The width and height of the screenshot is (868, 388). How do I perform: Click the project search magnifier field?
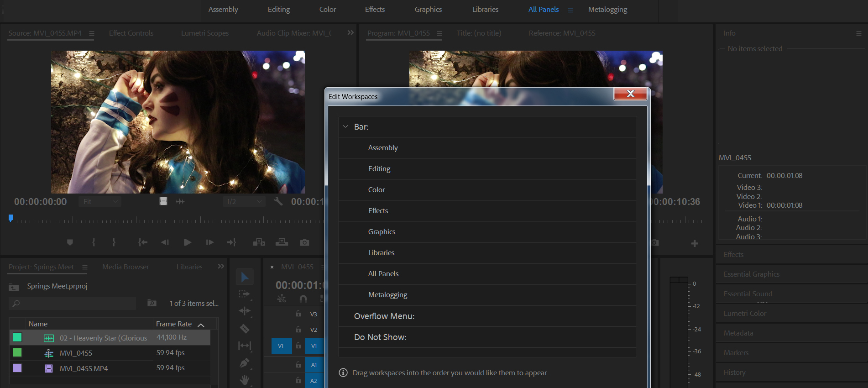(x=72, y=303)
